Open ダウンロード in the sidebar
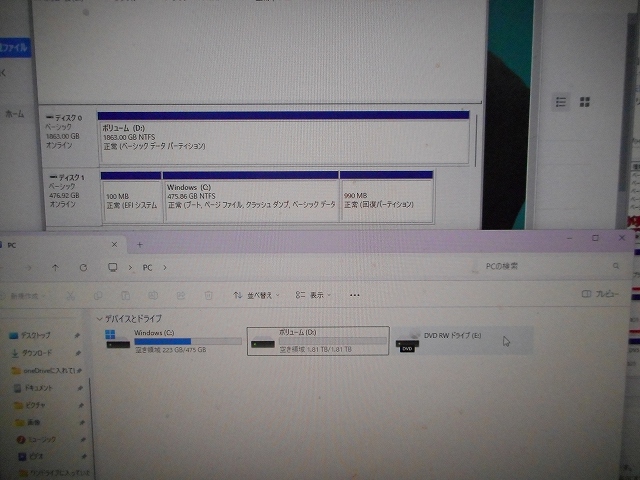This screenshot has height=480, width=640. coord(37,353)
